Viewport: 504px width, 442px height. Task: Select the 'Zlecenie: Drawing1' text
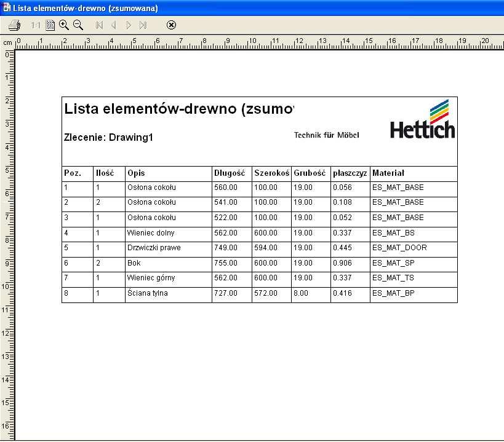coord(108,137)
